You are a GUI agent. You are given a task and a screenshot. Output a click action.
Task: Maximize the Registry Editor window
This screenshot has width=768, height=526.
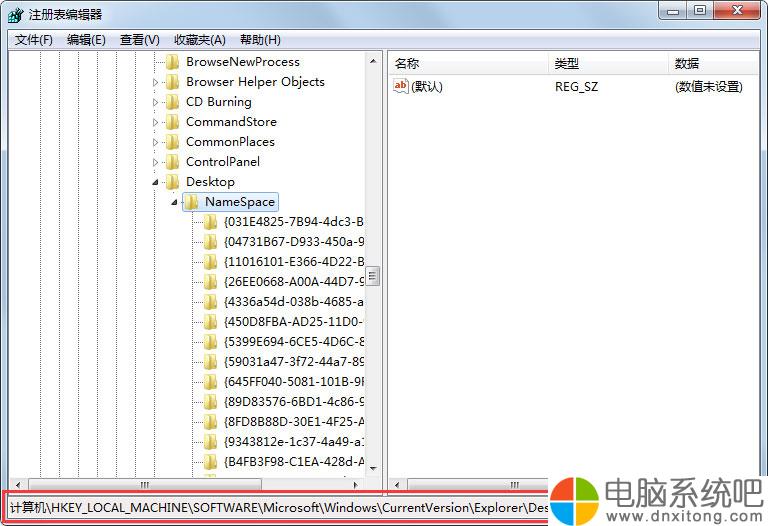tap(700, 10)
